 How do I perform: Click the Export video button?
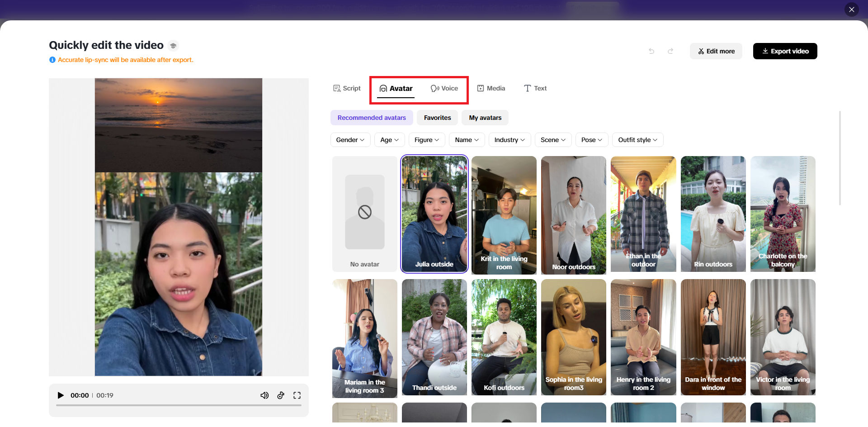785,51
